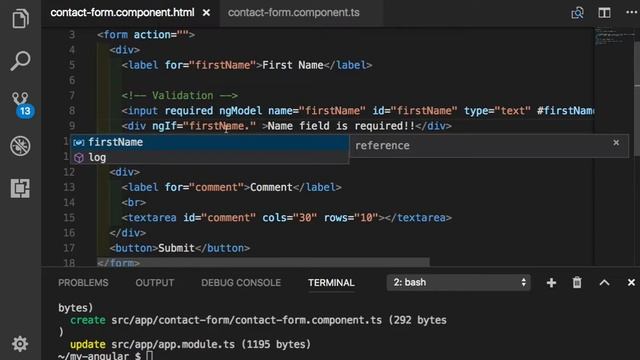
Task: Click 'Comment' label text on line 13
Action: 271,187
